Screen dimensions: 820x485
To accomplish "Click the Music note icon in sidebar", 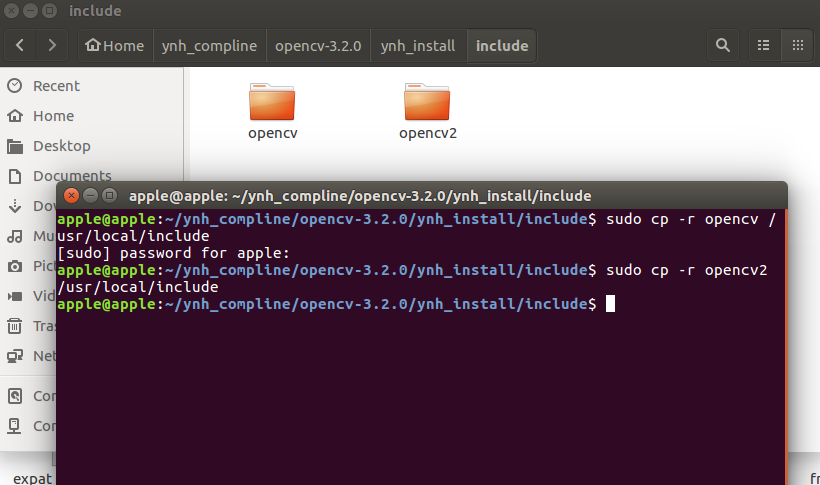I will pyautogui.click(x=15, y=236).
